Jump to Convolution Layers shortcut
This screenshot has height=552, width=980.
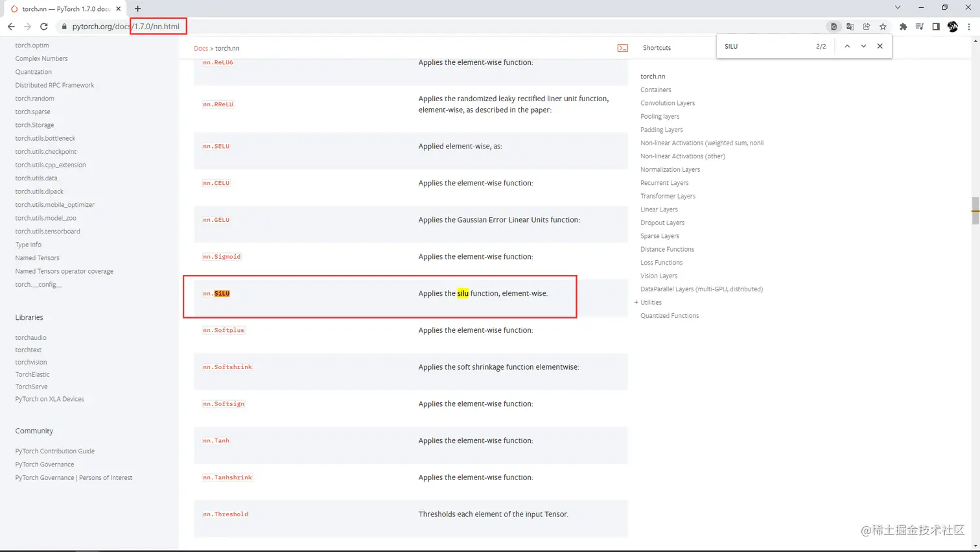click(668, 103)
